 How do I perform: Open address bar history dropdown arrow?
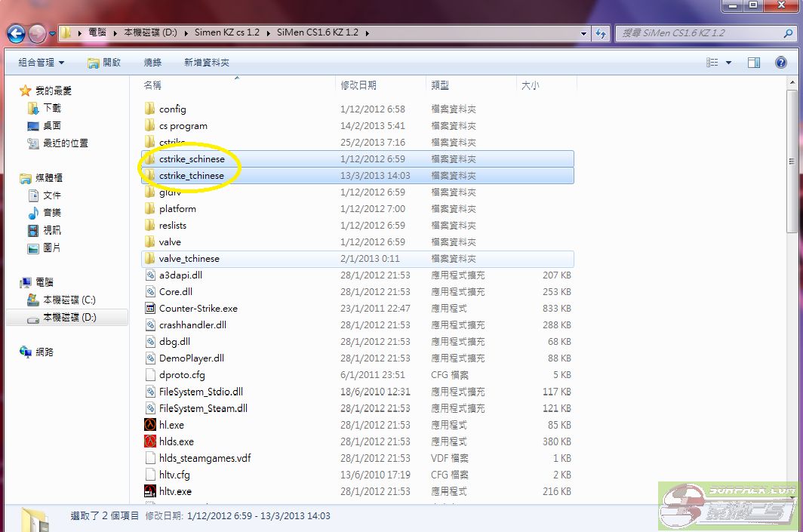584,34
